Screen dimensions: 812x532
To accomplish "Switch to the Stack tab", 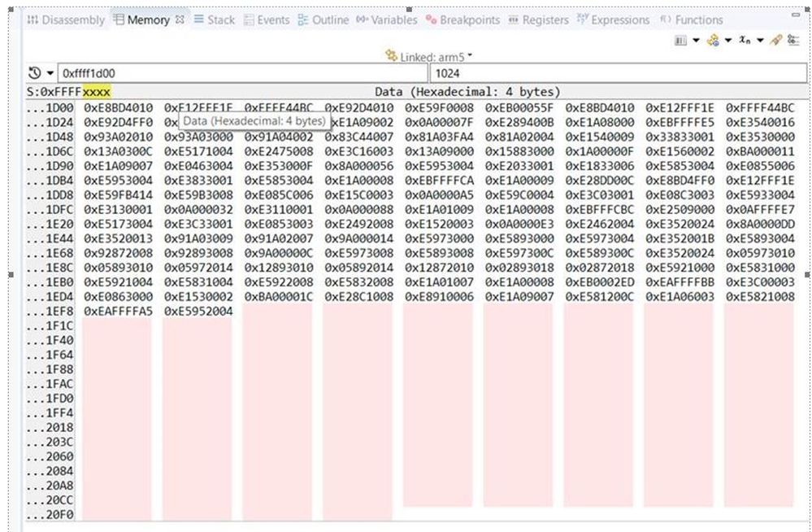I will tap(215, 20).
